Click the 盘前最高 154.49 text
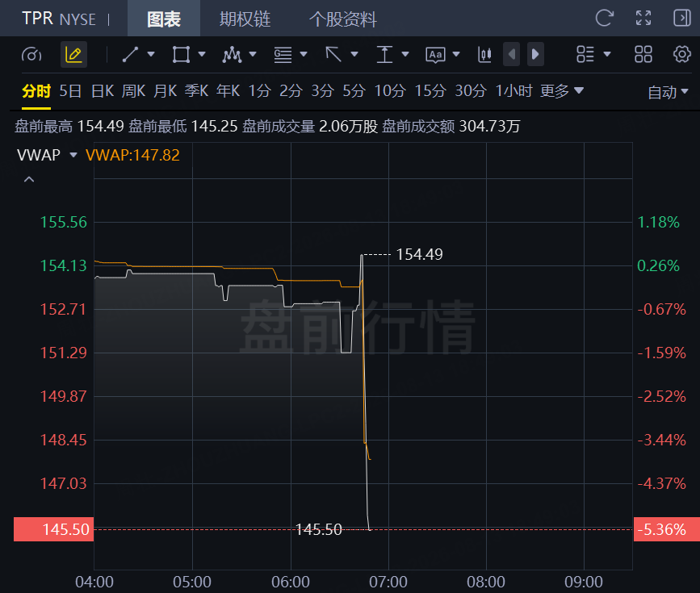 69,127
